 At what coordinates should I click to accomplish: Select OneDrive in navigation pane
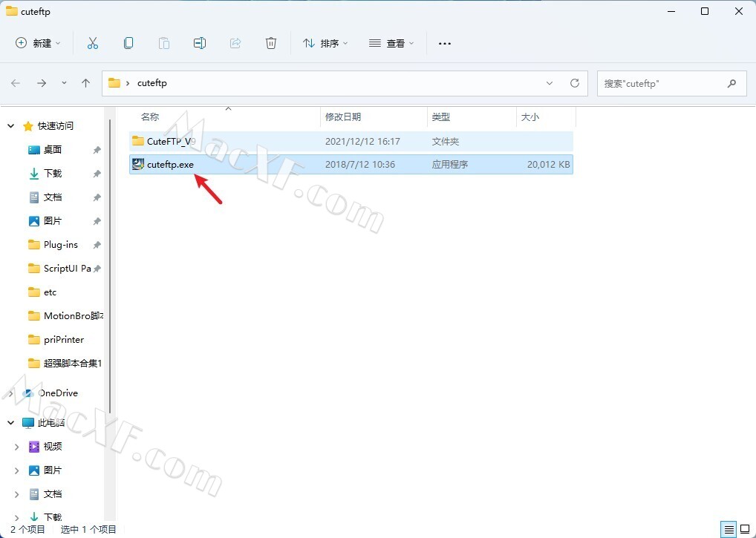58,393
